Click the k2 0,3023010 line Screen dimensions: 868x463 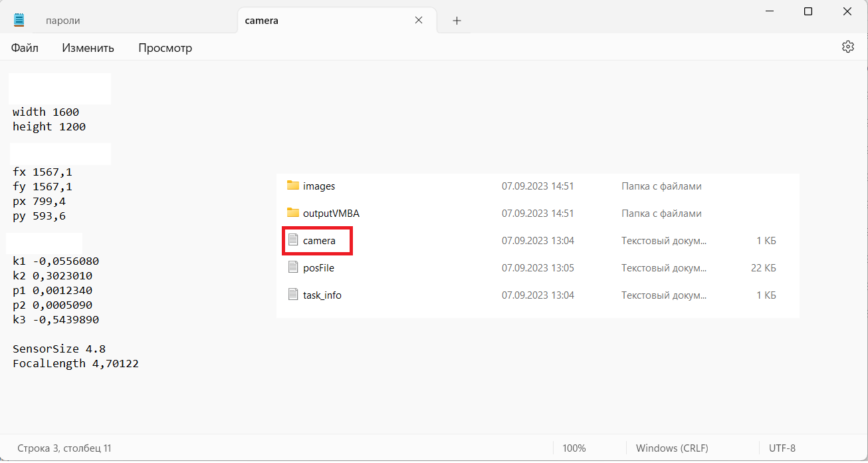coord(53,275)
